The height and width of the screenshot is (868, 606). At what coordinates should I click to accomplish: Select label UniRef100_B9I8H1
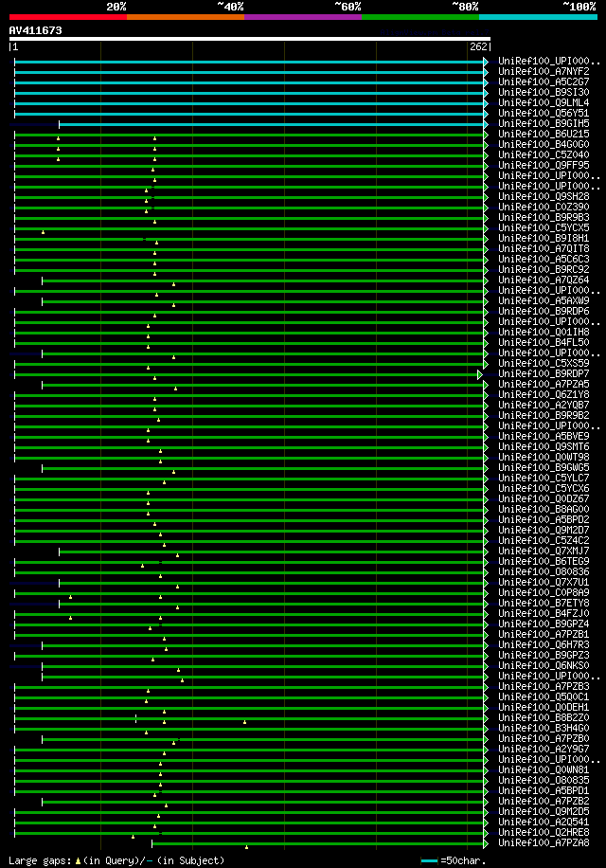pyautogui.click(x=544, y=239)
